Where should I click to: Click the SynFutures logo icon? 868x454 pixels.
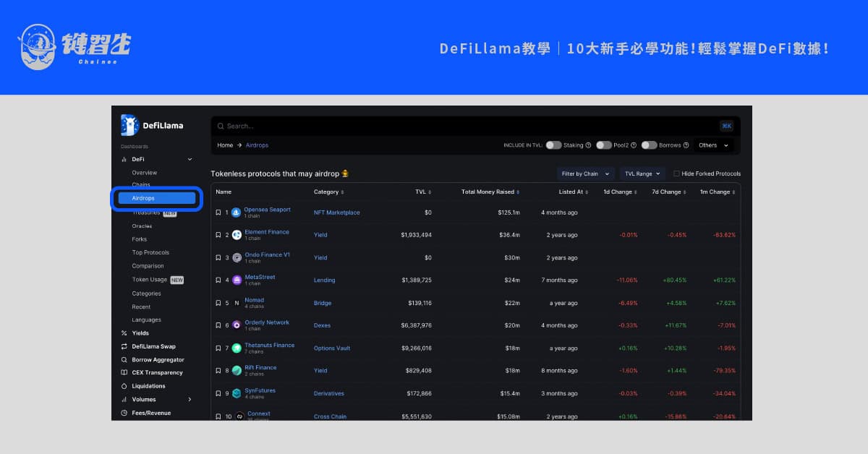[x=237, y=393]
